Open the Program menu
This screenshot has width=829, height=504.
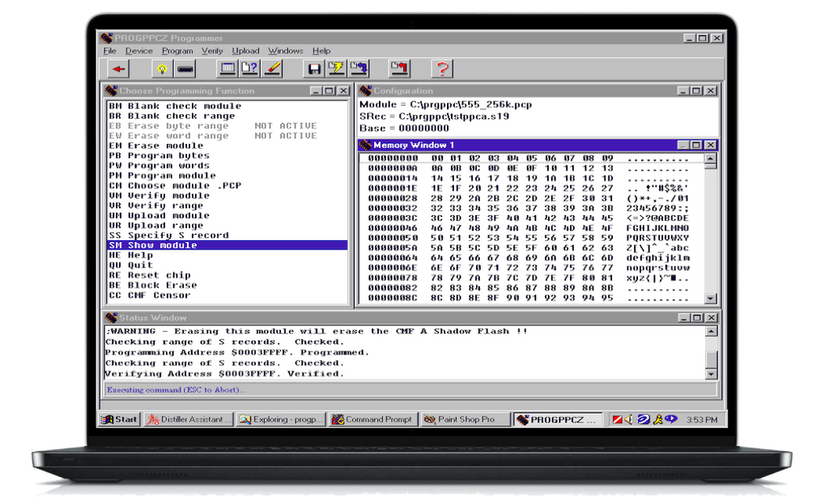(x=176, y=50)
